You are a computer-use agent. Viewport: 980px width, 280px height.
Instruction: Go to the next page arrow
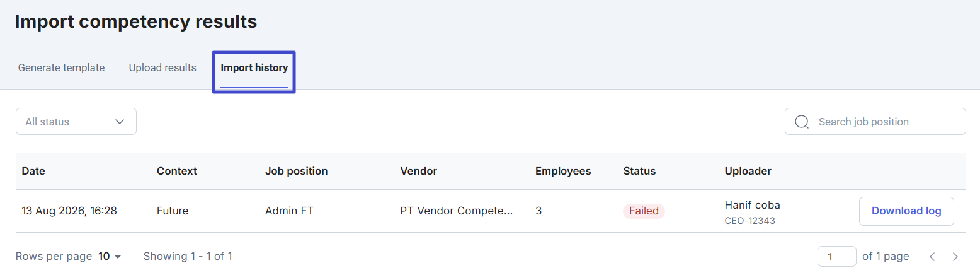point(955,257)
